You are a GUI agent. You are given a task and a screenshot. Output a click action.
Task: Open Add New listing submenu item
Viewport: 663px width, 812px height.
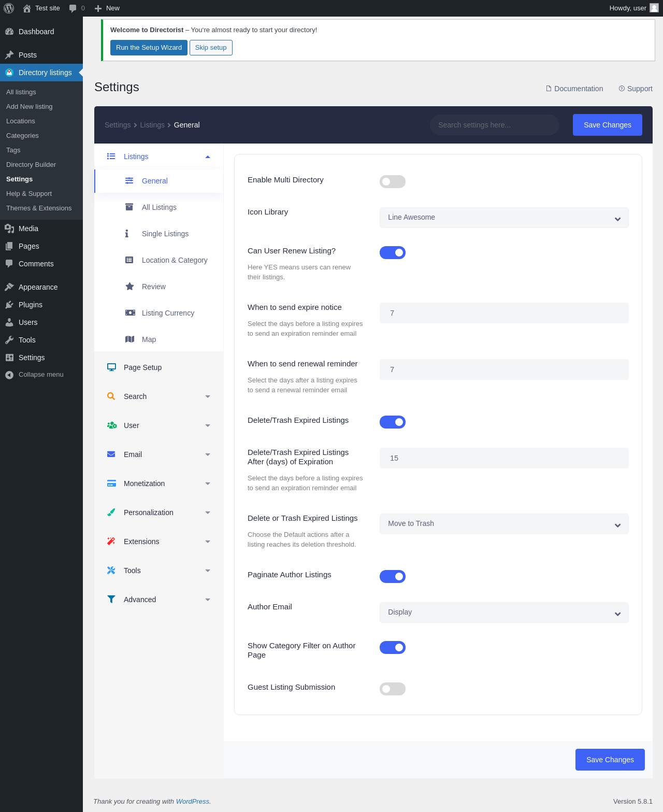[30, 107]
